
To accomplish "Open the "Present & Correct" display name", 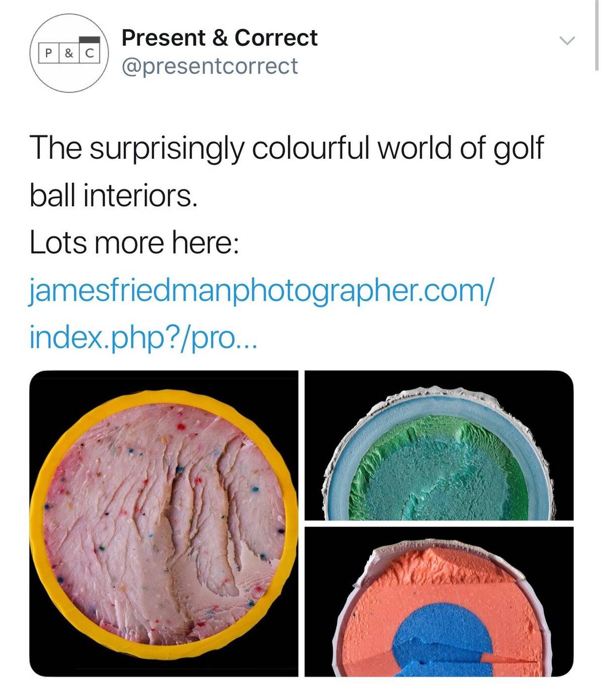I will (x=219, y=38).
